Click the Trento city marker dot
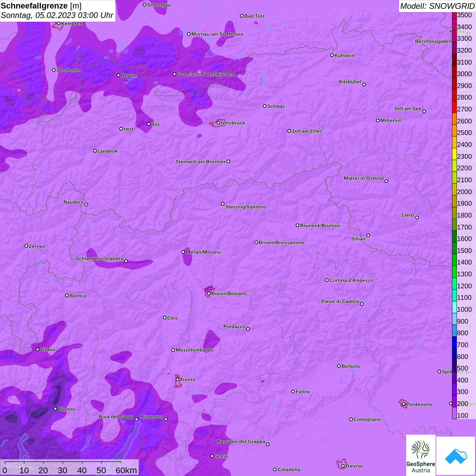476x476 pixels. click(177, 379)
